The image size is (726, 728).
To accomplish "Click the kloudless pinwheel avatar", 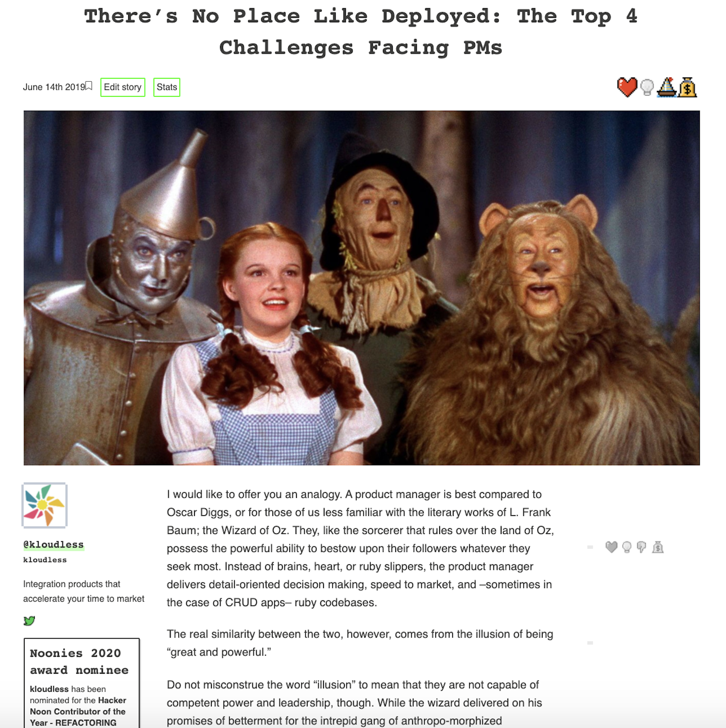I will pos(44,505).
